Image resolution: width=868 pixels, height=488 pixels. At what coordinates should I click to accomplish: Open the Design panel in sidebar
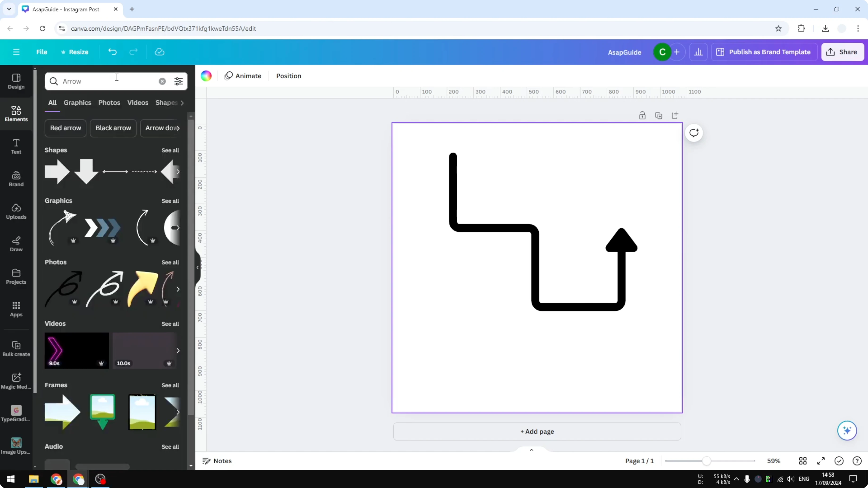pyautogui.click(x=16, y=81)
